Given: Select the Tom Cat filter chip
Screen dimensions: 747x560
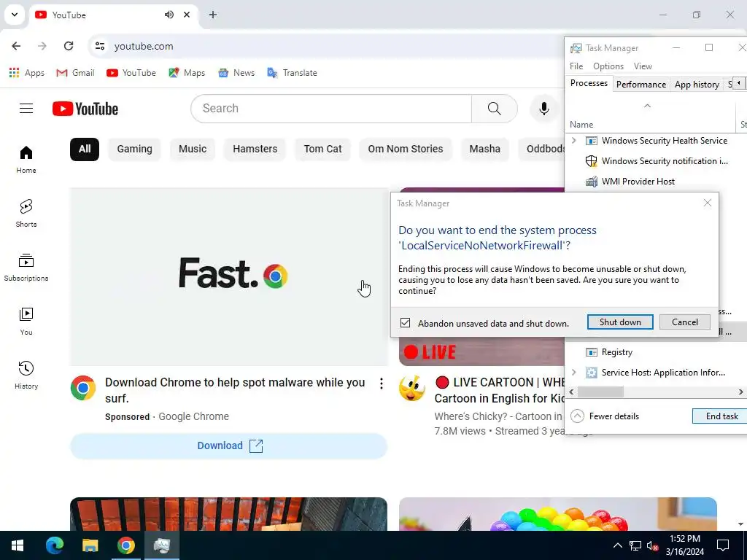Looking at the screenshot, I should coord(322,149).
